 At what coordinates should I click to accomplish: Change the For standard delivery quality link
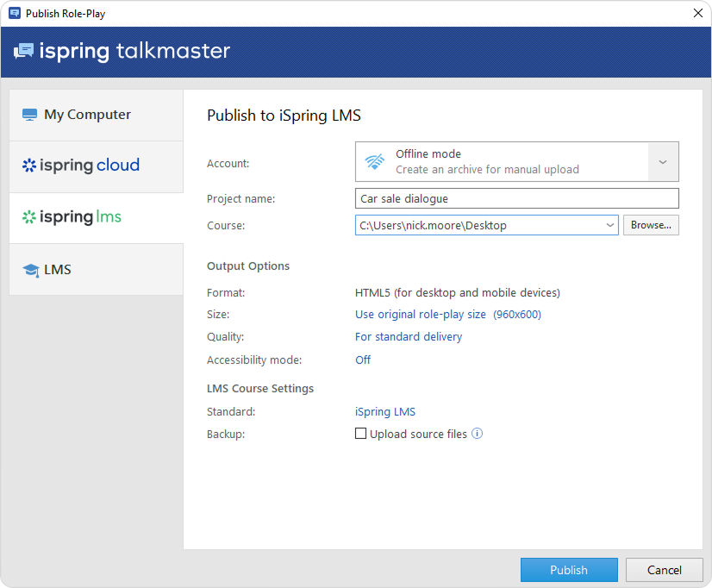tap(409, 337)
